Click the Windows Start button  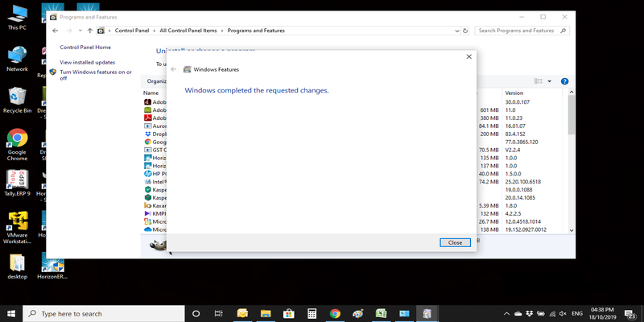pos(11,313)
